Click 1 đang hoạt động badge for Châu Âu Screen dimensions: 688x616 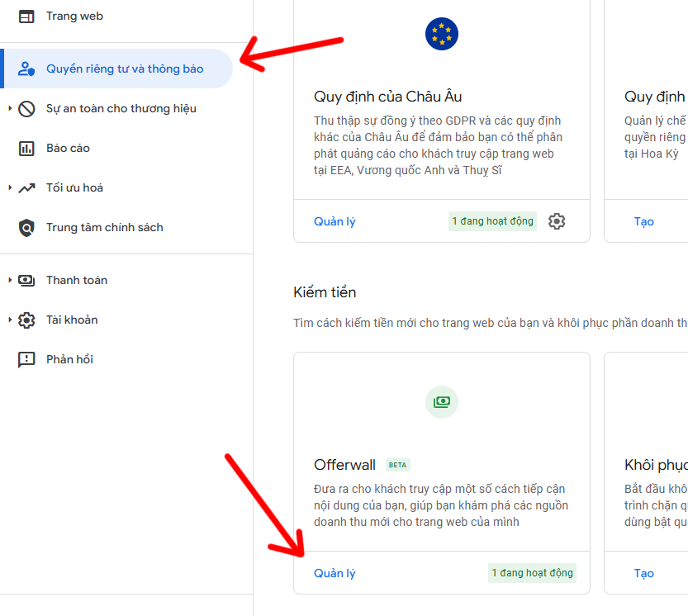coord(492,221)
